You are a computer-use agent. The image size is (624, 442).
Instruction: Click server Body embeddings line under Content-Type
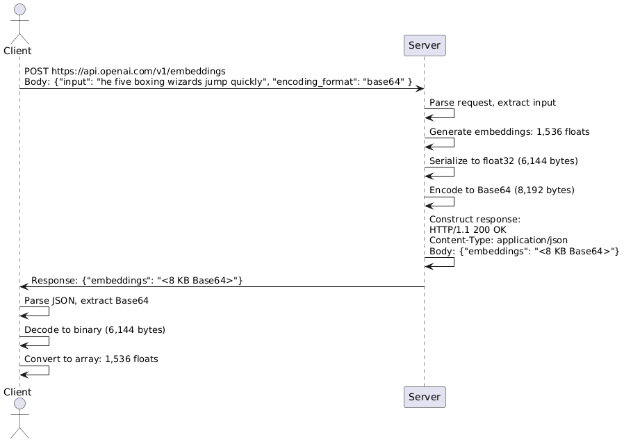pyautogui.click(x=524, y=251)
